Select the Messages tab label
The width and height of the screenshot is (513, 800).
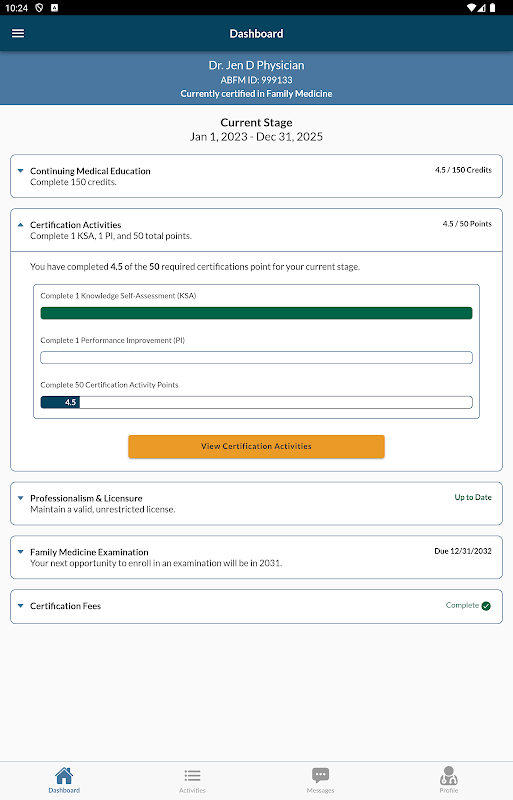[x=321, y=790]
